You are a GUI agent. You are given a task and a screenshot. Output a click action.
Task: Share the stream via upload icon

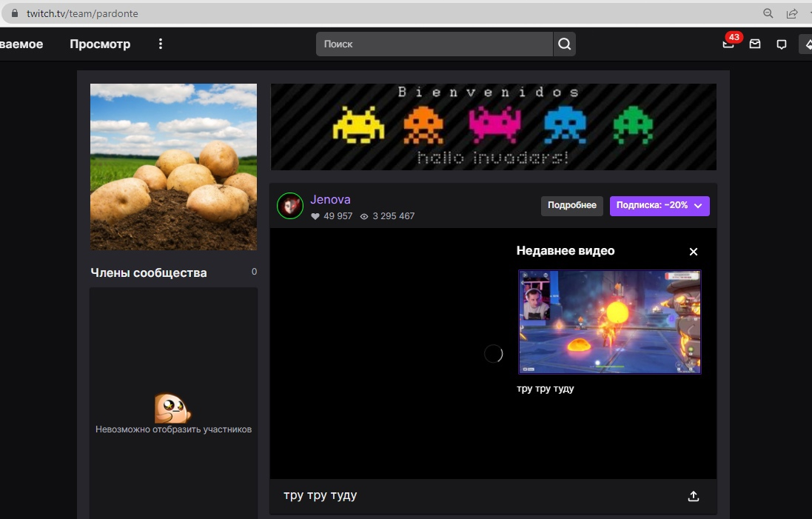[694, 496]
